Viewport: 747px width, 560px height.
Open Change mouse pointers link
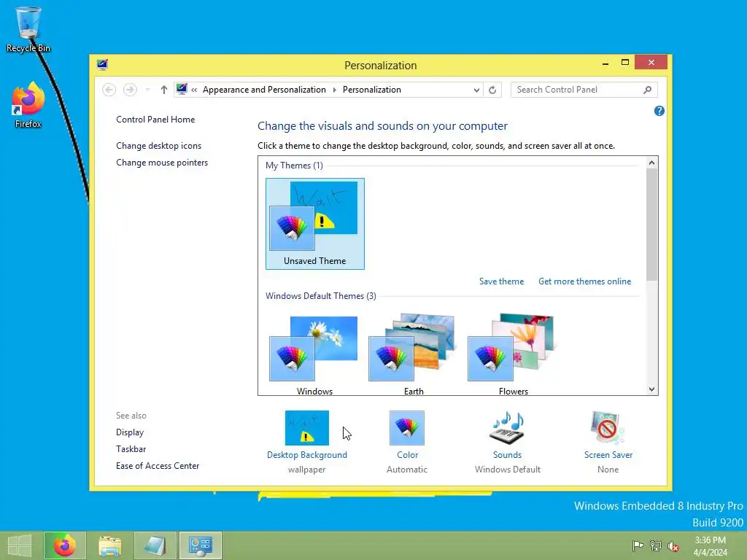(162, 163)
